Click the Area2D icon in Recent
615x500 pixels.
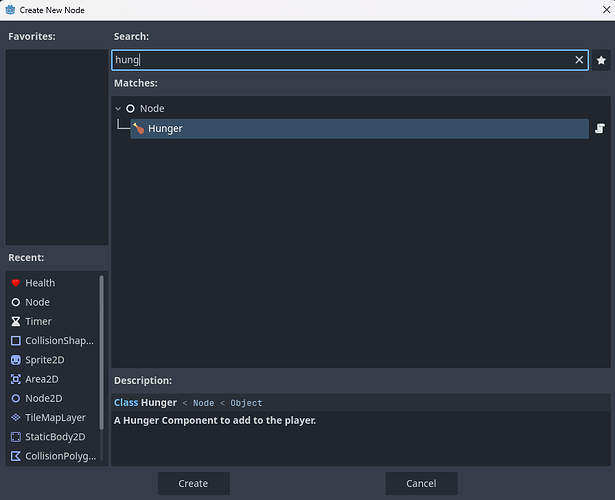(x=16, y=379)
